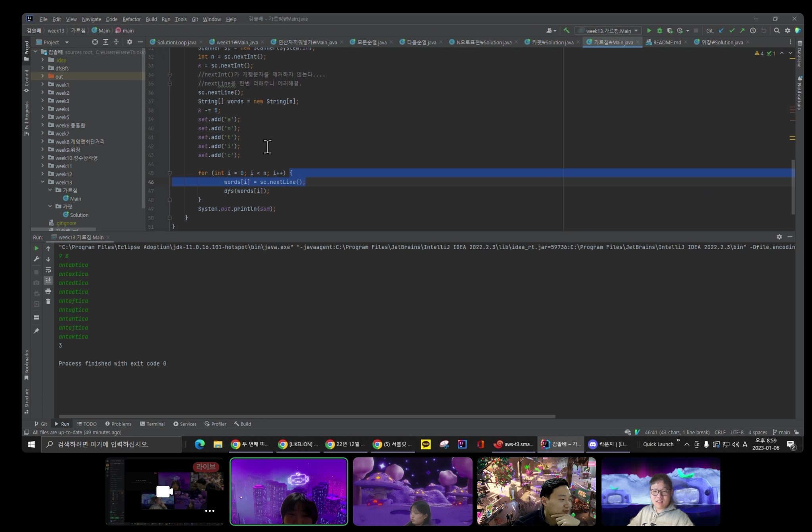Open the Refactor menu

point(131,19)
